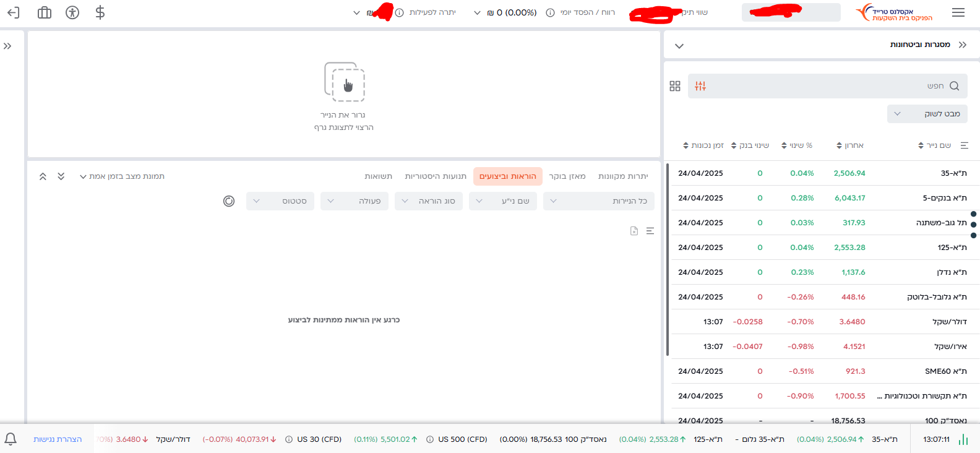Click the bar chart icon in the ticker
Image resolution: width=980 pixels, height=453 pixels.
[963, 439]
